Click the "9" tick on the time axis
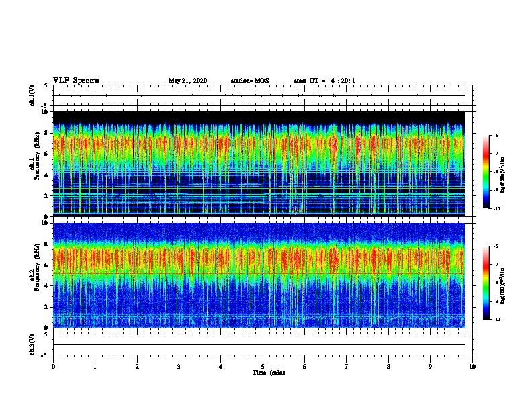Screen dimensions: 532x411 [430, 367]
